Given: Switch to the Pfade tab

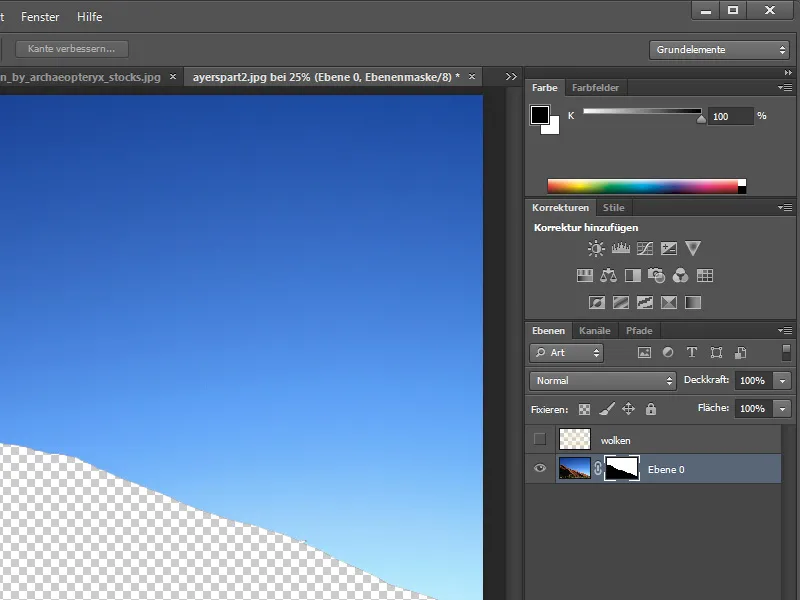Looking at the screenshot, I should coord(639,331).
